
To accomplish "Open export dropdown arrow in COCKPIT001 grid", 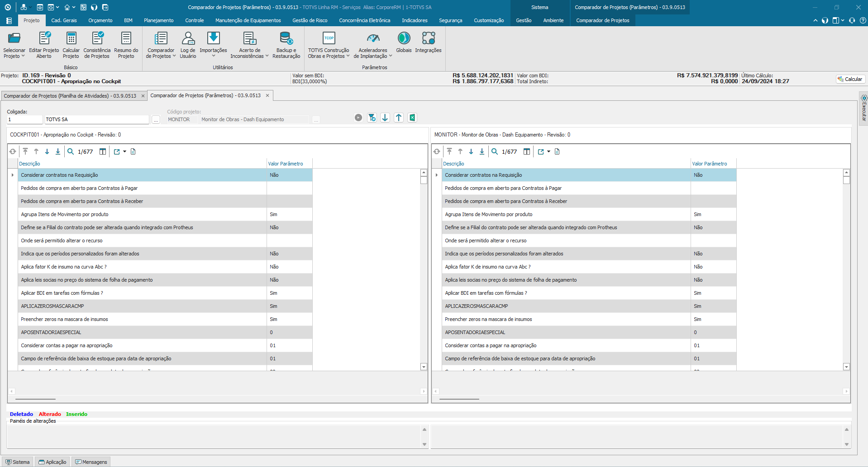I will coord(125,151).
